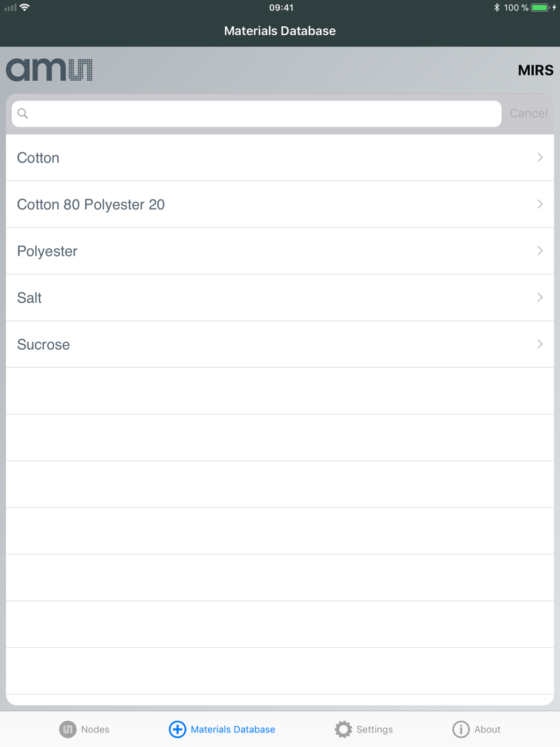Tap the MIRS label
Viewport: 560px width, 747px height.
(x=535, y=70)
